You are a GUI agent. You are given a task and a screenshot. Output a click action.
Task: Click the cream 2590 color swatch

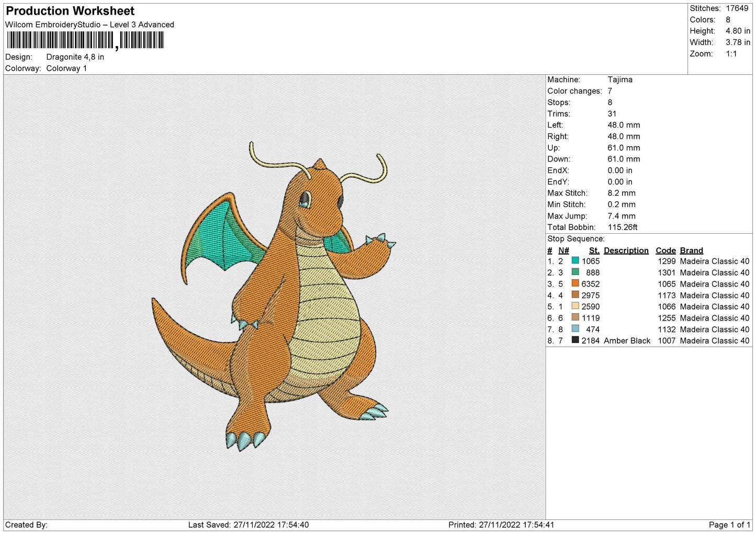576,306
